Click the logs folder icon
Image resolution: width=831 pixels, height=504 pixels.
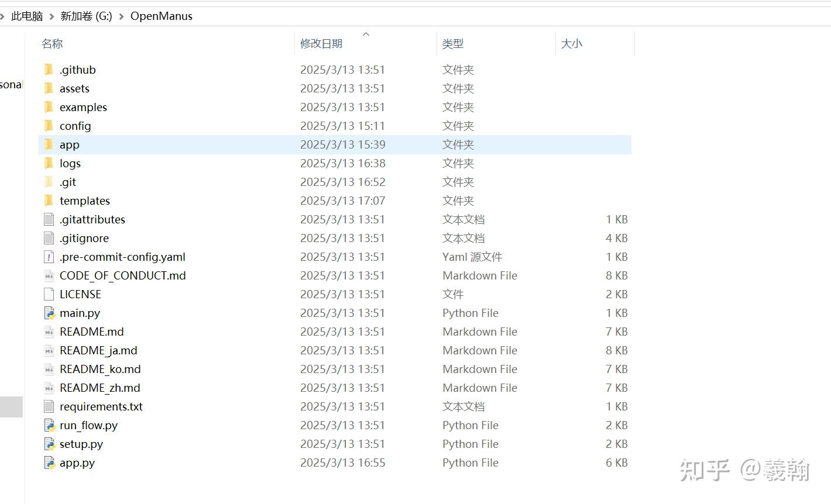pos(49,164)
